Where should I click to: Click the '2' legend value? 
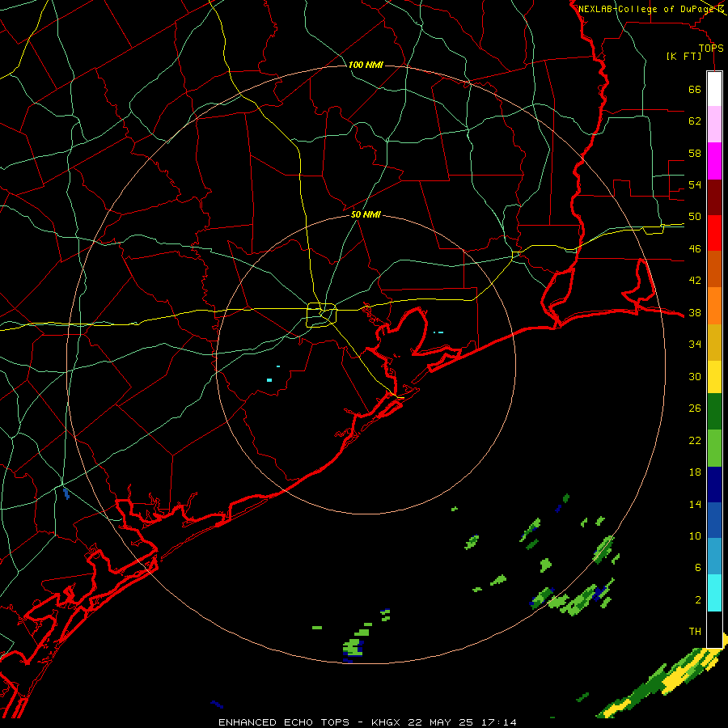click(697, 600)
